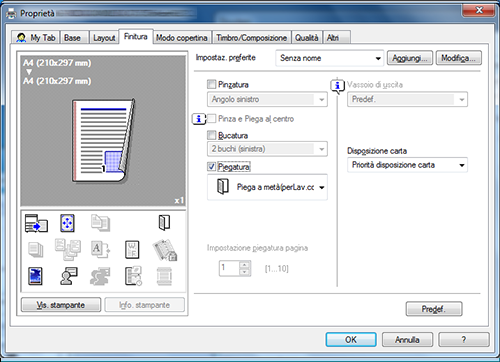Click the greyed account track group icon
Image resolution: width=500 pixels, height=362 pixels.
point(100,276)
